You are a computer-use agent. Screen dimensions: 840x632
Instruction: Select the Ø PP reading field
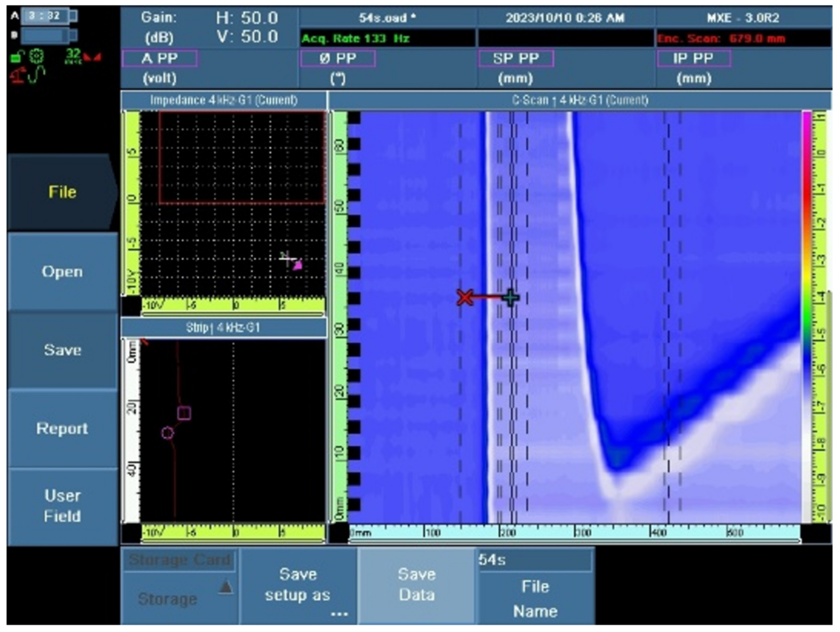(338, 59)
